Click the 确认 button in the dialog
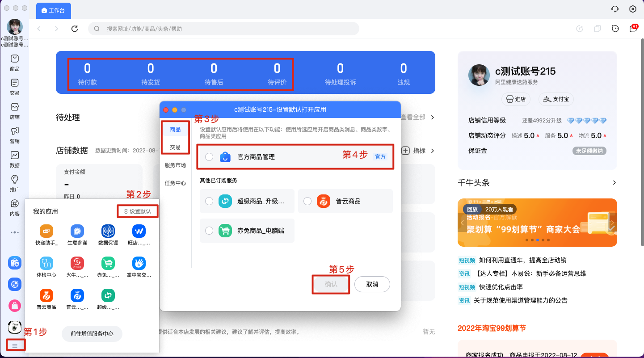This screenshot has width=644, height=358. [x=331, y=284]
